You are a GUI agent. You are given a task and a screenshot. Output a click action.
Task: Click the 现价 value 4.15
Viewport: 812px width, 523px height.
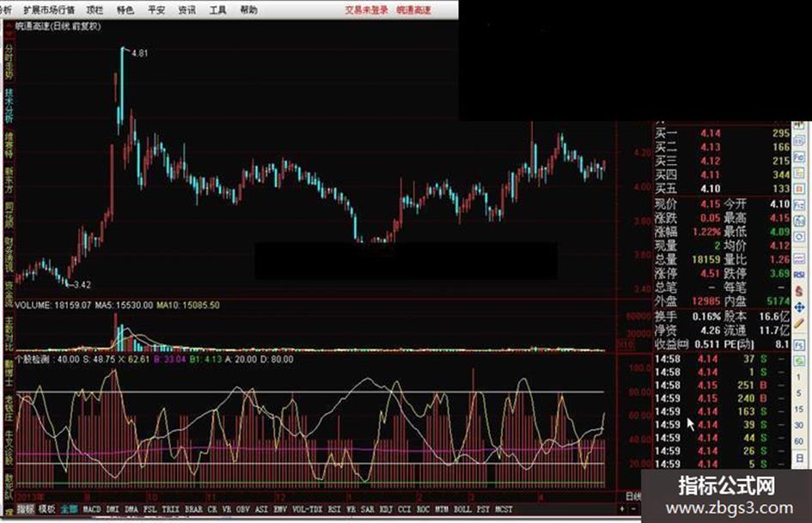[711, 204]
